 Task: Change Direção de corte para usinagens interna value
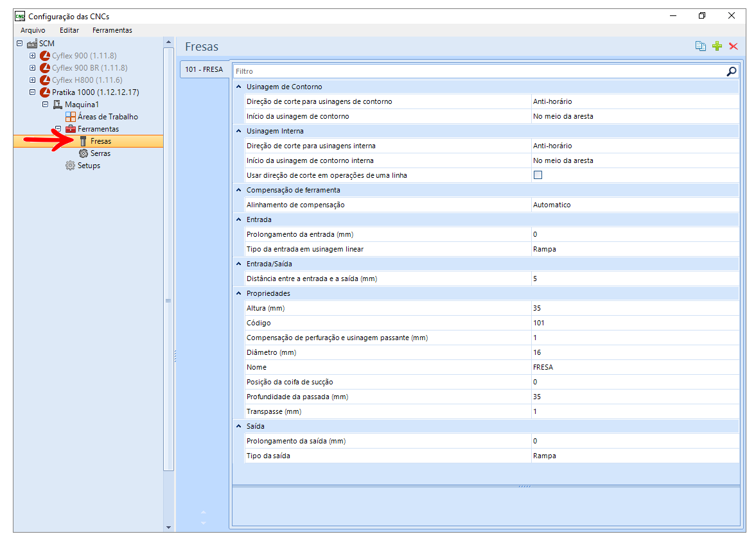[x=635, y=146]
